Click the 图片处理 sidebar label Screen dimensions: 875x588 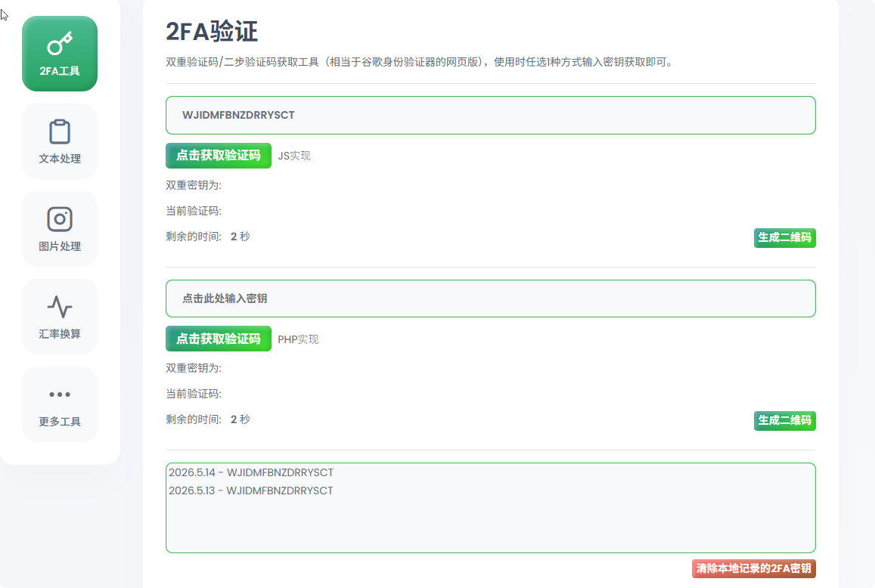(x=60, y=246)
